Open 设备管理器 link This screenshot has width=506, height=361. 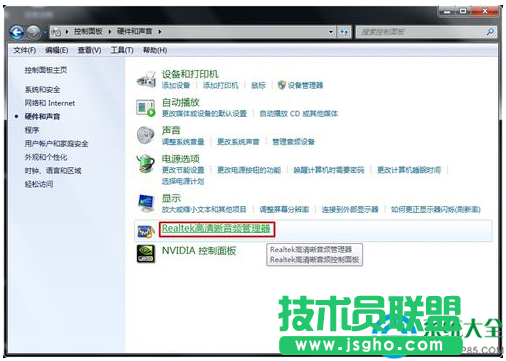[305, 85]
